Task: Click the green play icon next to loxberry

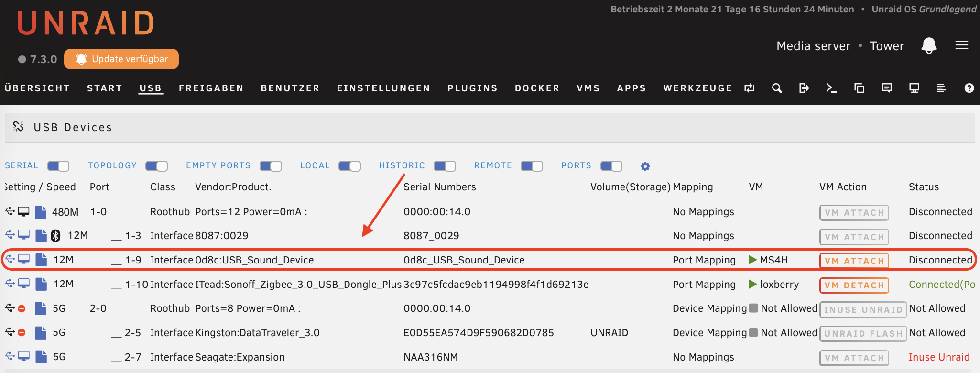Action: (x=753, y=284)
